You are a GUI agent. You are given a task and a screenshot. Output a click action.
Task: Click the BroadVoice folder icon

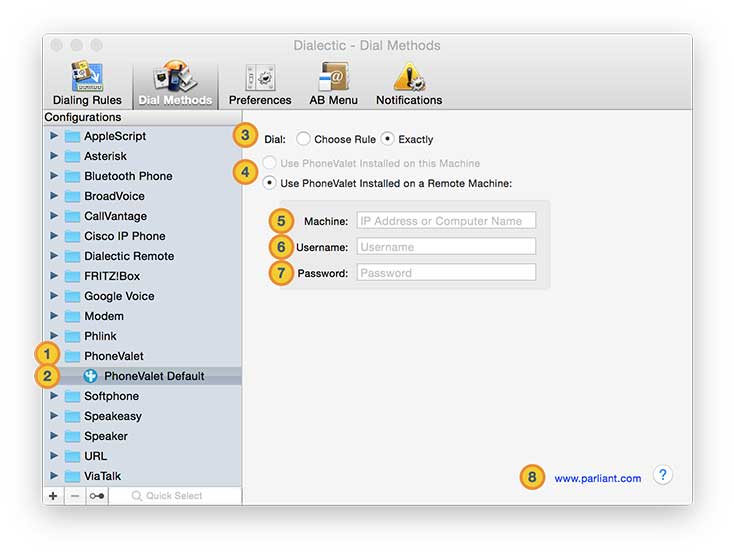(x=72, y=197)
